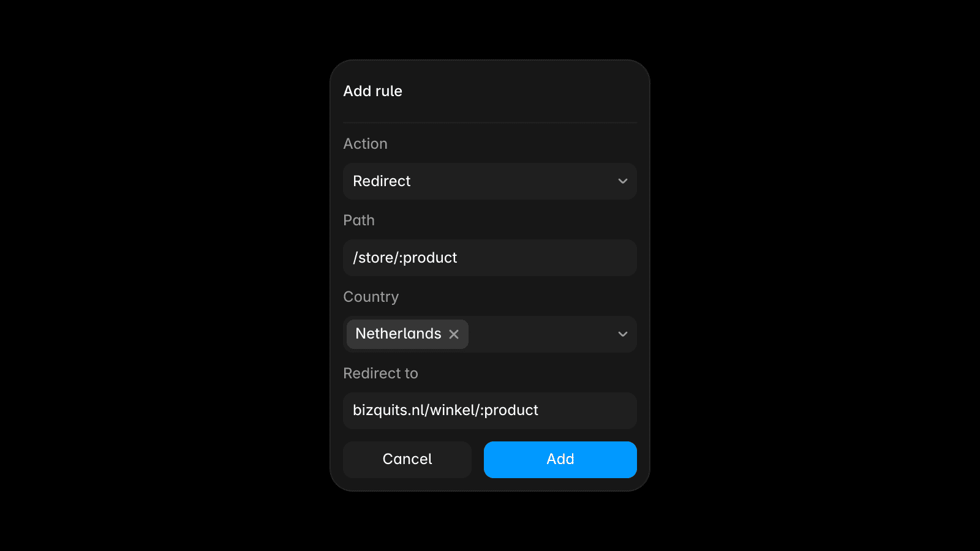
Task: Expand the Action dropdown chevron
Action: click(623, 181)
